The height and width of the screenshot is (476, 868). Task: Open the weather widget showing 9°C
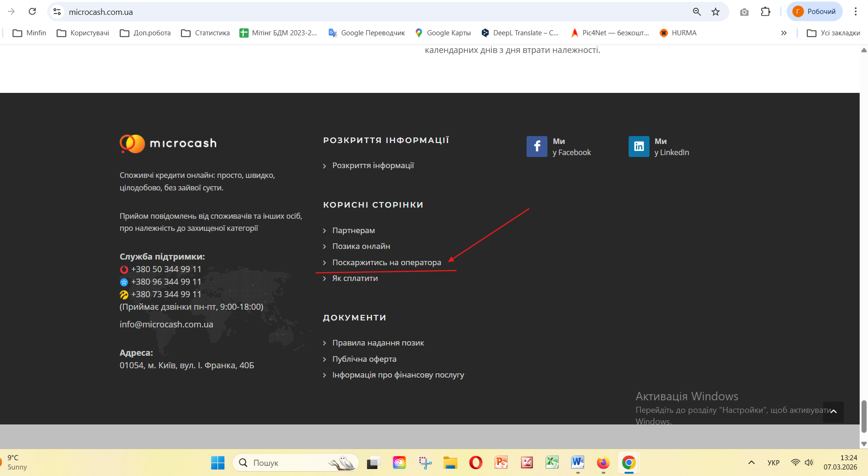(14, 463)
